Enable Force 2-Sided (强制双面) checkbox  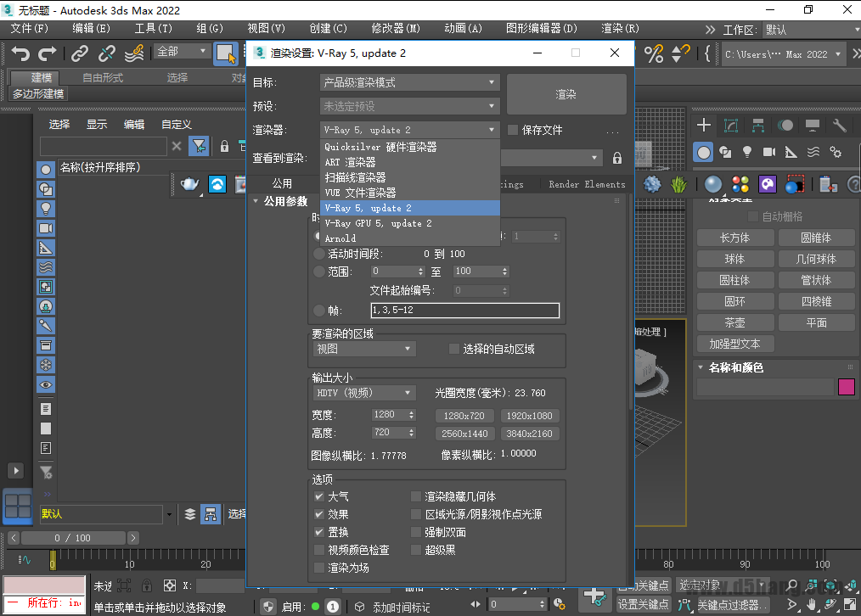coord(416,532)
